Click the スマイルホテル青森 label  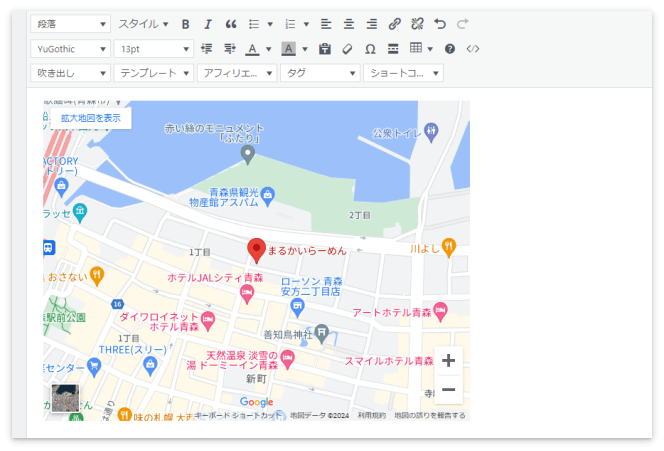click(389, 361)
